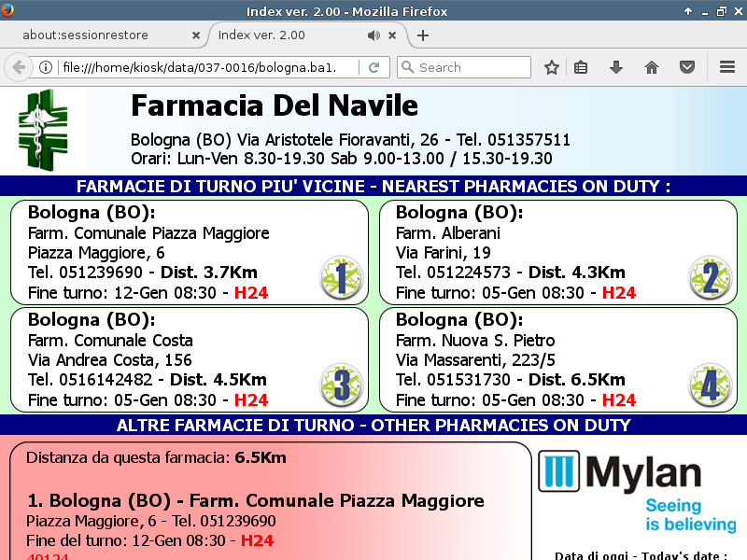Click the back navigation arrow
The height and width of the screenshot is (560, 747).
[x=18, y=67]
